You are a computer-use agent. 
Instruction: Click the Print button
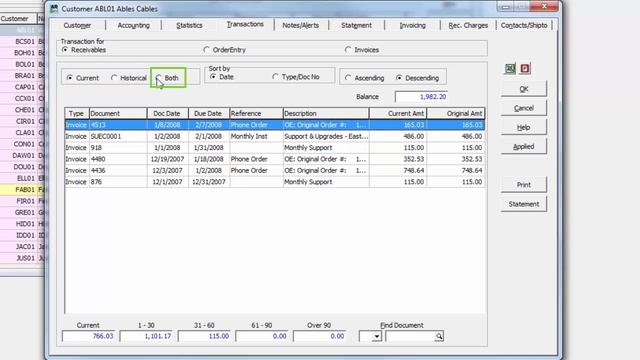[524, 184]
